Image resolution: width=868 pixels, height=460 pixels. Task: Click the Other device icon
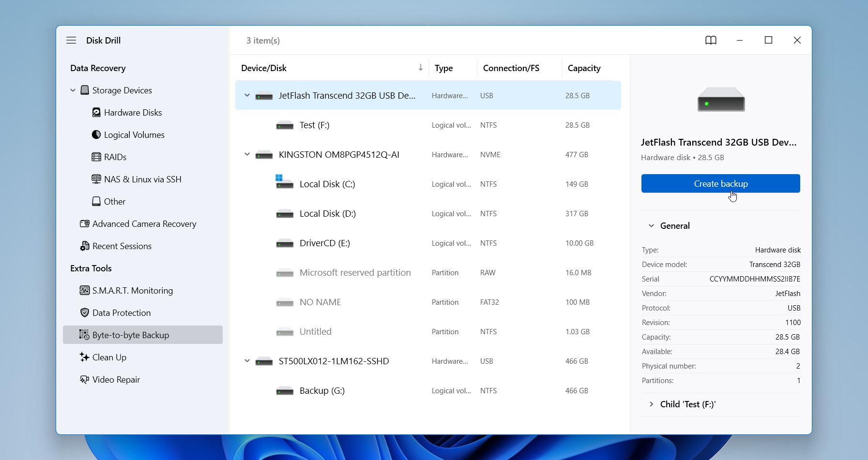pos(96,201)
